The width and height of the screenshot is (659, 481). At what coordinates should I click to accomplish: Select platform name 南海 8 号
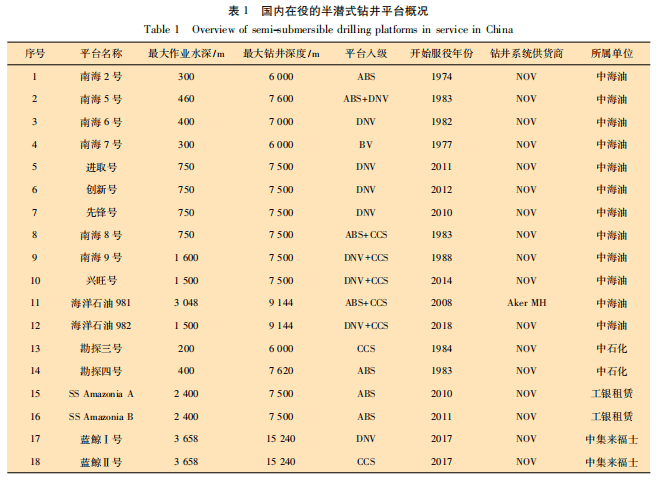click(101, 235)
